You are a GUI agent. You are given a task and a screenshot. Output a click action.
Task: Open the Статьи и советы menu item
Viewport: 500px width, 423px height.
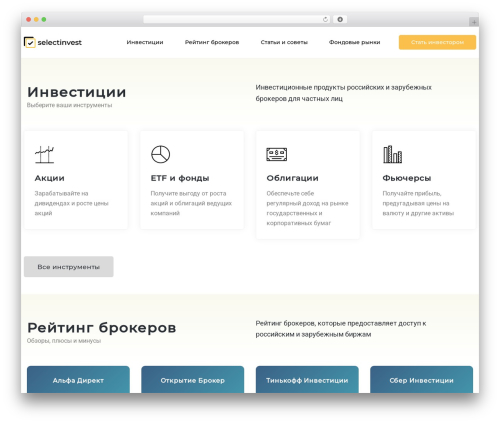click(x=284, y=42)
